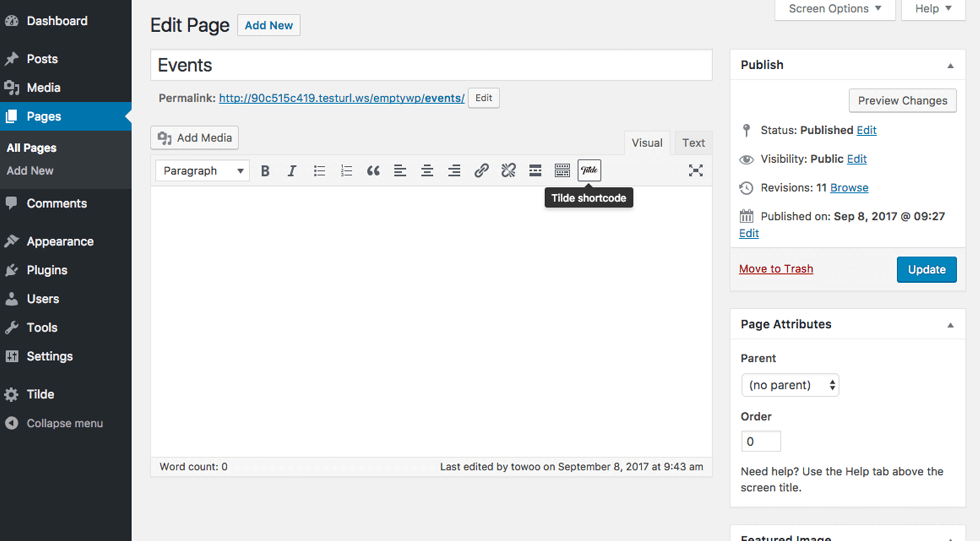Toggle bold formatting in the editor toolbar
Screen dimensions: 980x541
click(x=265, y=171)
